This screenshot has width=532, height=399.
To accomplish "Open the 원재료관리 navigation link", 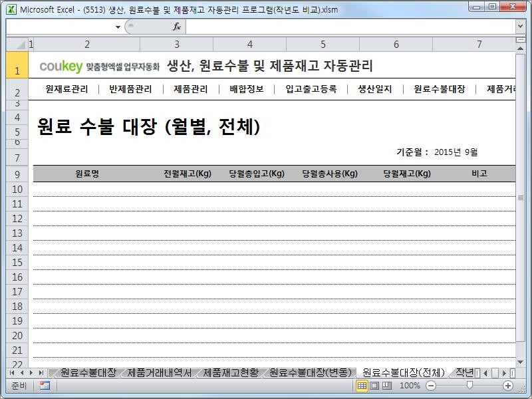I will [67, 89].
